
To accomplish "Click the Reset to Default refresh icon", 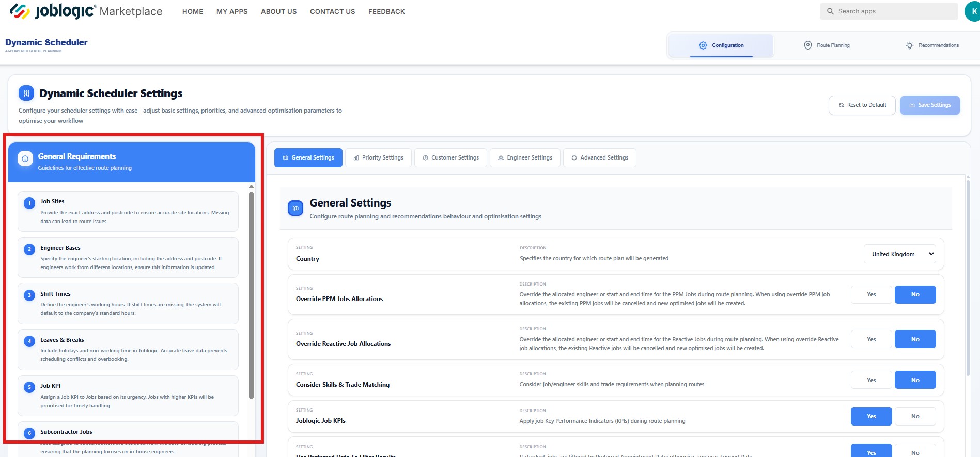I will tap(842, 105).
